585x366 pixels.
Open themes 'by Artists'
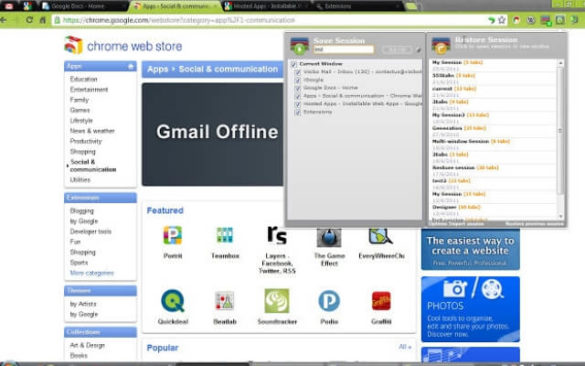[x=83, y=304]
